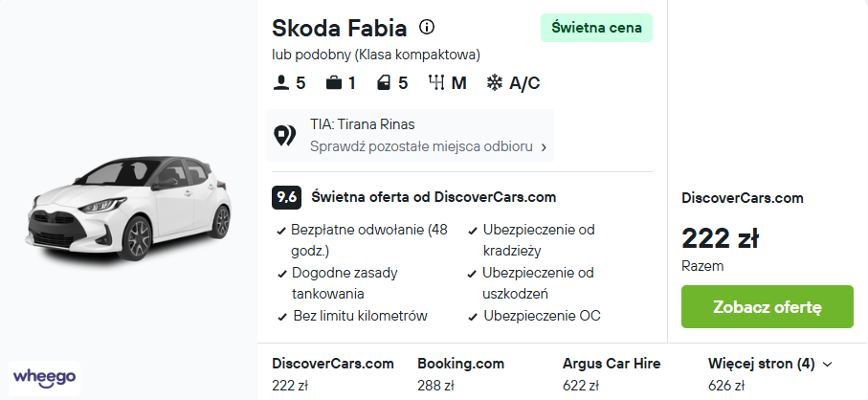
Task: Click the 9.6 rating badge
Action: pos(286,197)
